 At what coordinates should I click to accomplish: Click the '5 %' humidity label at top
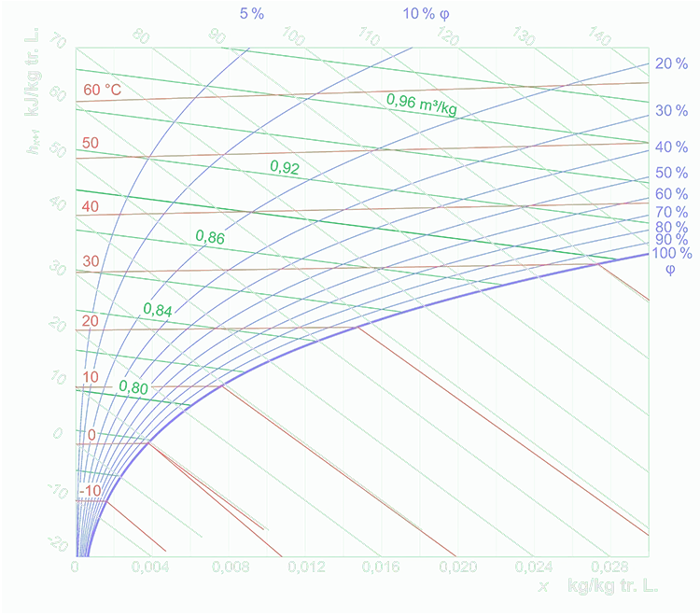click(x=252, y=13)
